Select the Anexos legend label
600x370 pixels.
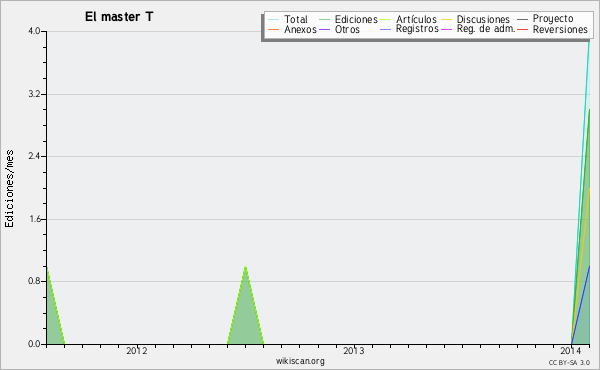(x=300, y=29)
